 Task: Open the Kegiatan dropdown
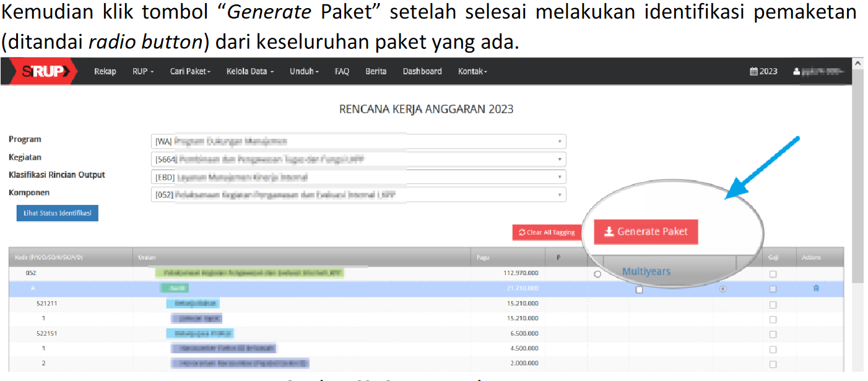[358, 159]
